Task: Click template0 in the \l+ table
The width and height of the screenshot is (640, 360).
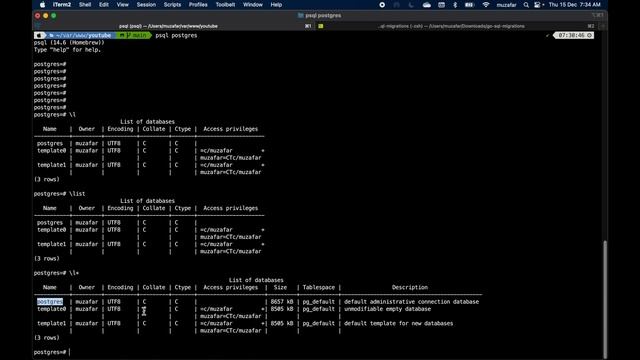Action: pos(51,309)
